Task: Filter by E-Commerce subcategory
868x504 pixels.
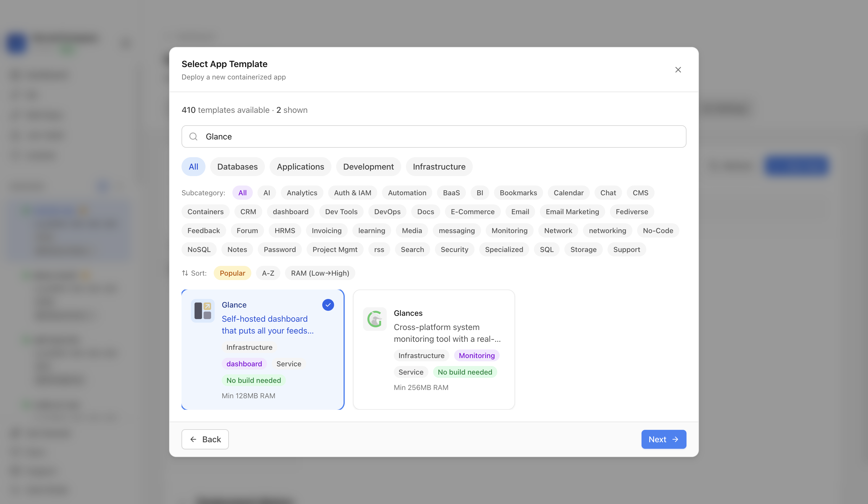Action: pos(472,212)
